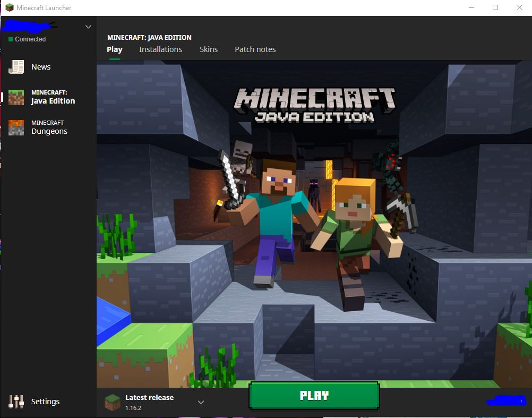Click the News label in sidebar
This screenshot has width=532, height=418.
(x=41, y=67)
